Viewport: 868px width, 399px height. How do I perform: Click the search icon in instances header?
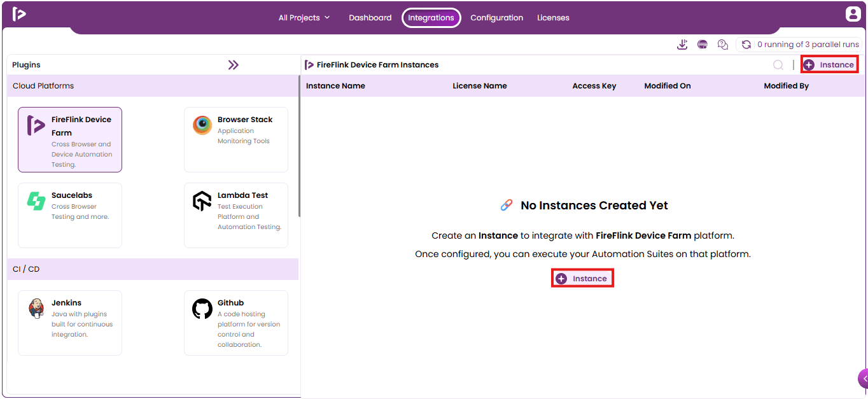pos(778,65)
